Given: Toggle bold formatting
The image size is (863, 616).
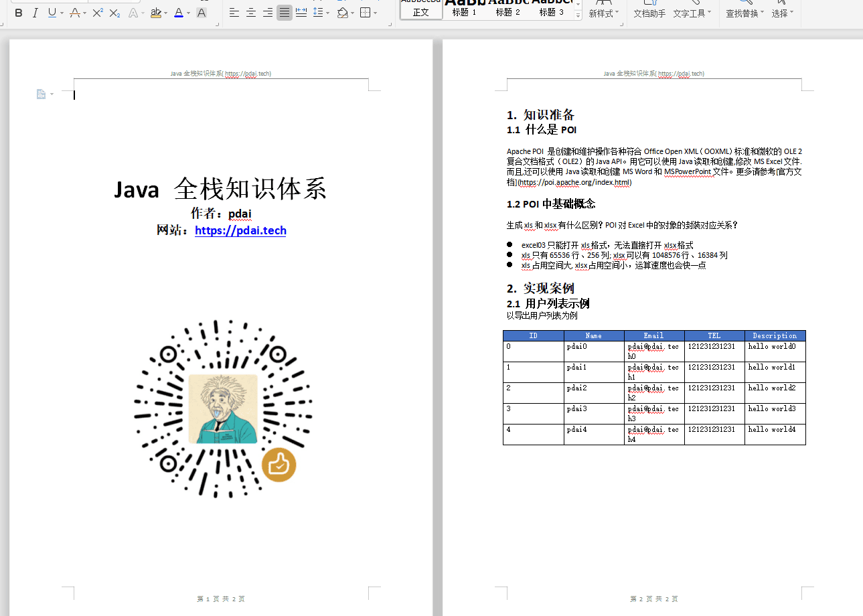Looking at the screenshot, I should click(x=18, y=13).
